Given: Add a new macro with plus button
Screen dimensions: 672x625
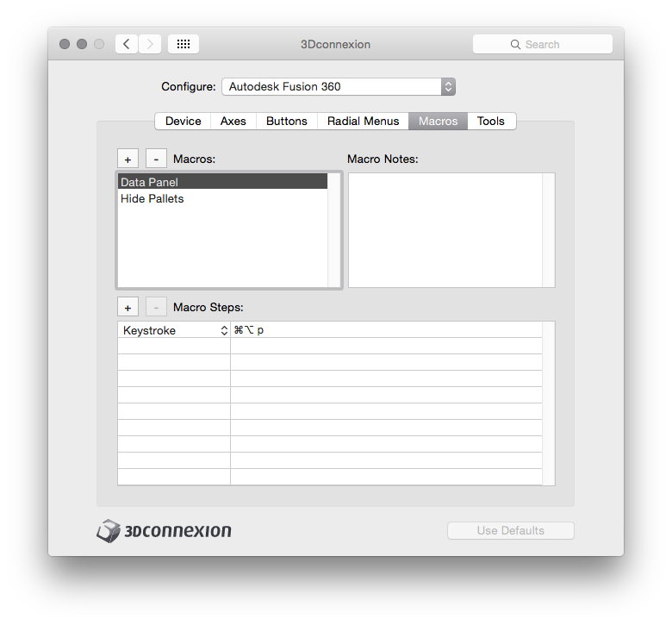Looking at the screenshot, I should click(128, 159).
